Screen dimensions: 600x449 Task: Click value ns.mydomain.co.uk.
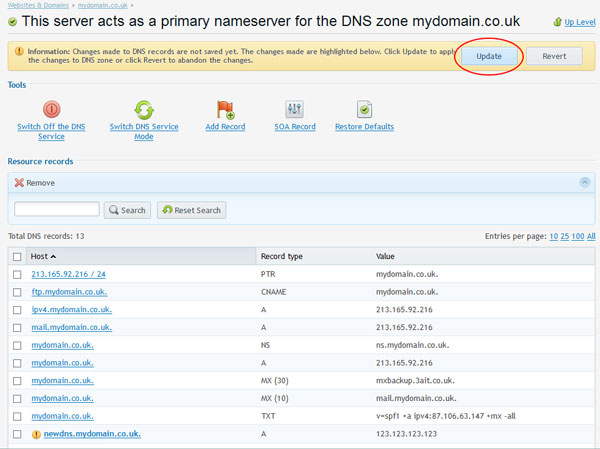point(412,345)
